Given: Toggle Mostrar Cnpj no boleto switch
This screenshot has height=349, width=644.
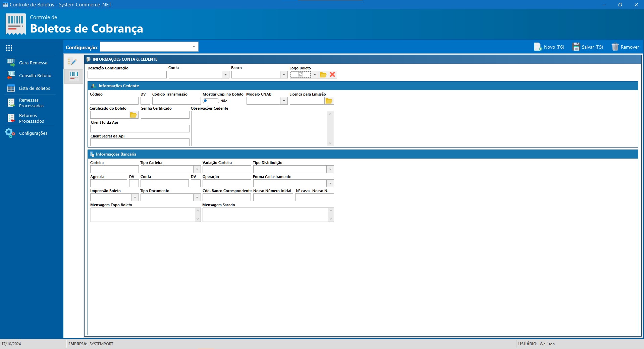Looking at the screenshot, I should click(x=211, y=101).
